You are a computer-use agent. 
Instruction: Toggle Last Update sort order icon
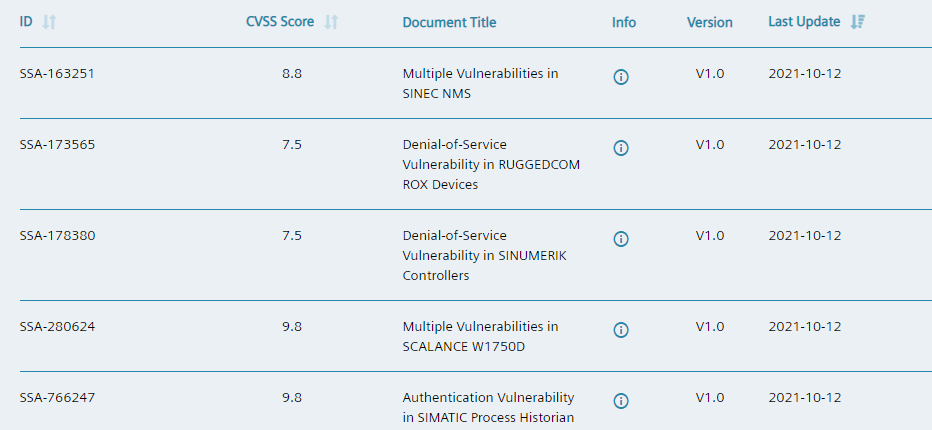[857, 22]
